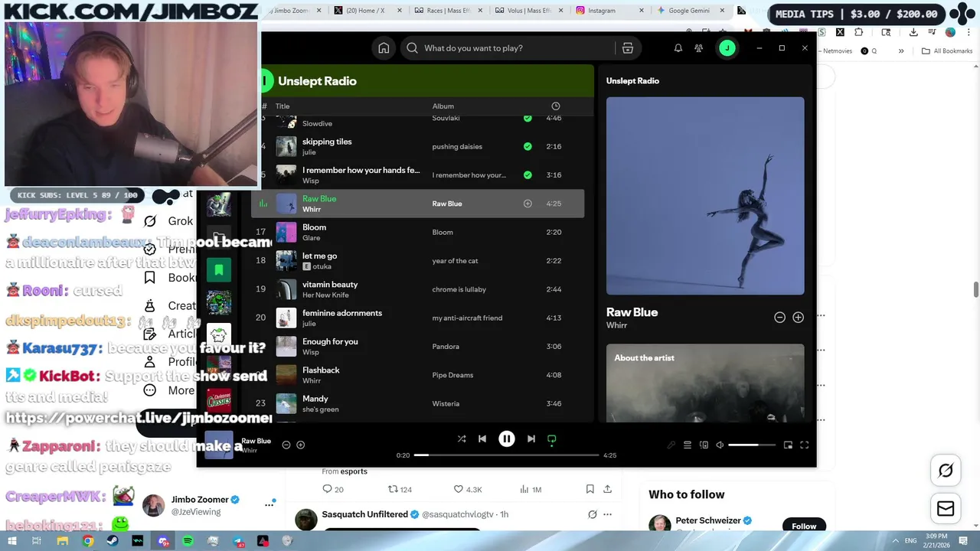980x551 pixels.
Task: Add Raw Blue row to Liked Songs
Action: 528,204
